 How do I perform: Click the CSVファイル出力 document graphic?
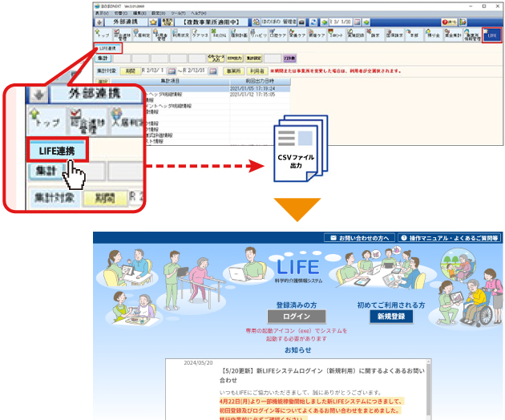[x=300, y=148]
